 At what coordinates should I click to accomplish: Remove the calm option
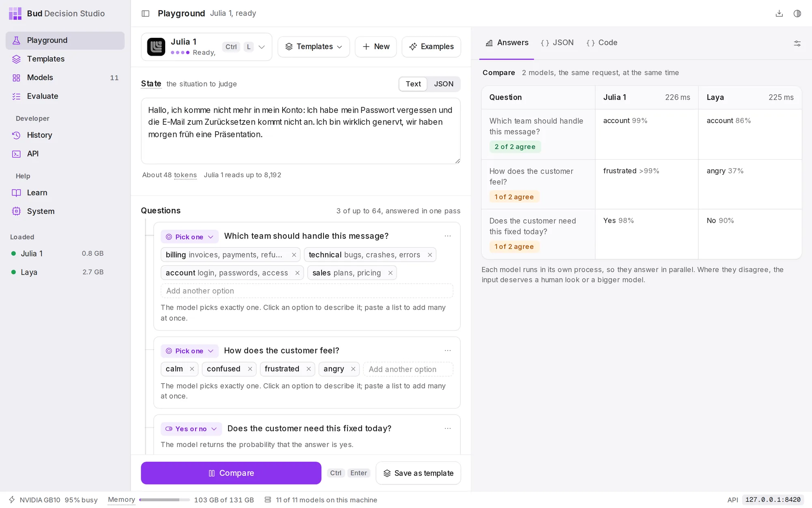(192, 369)
